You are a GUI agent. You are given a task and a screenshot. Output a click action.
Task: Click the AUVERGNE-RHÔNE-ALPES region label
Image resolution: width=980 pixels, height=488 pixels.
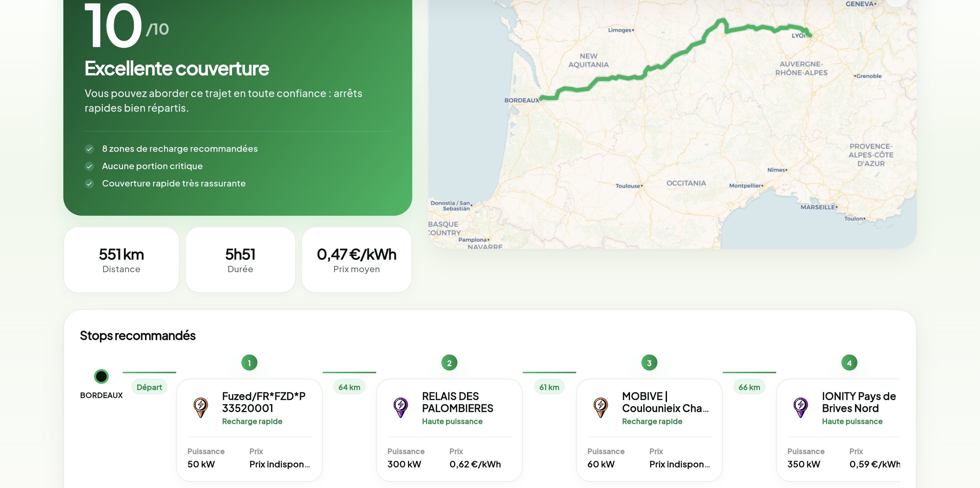pyautogui.click(x=801, y=68)
